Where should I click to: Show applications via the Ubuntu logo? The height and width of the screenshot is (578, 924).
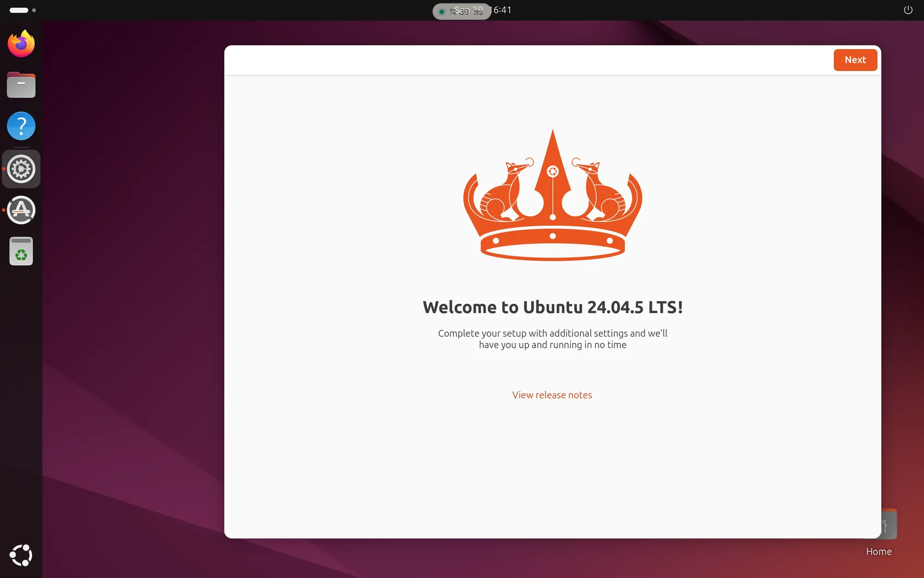(21, 555)
